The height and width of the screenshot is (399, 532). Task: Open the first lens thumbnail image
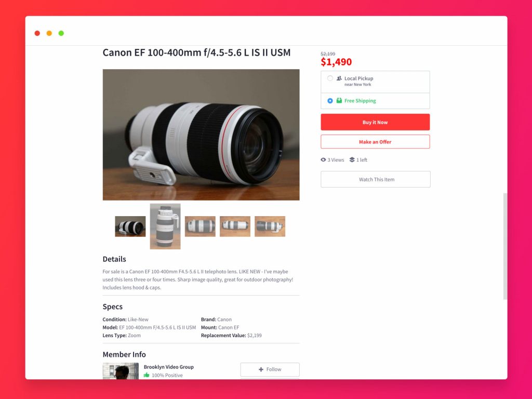130,227
